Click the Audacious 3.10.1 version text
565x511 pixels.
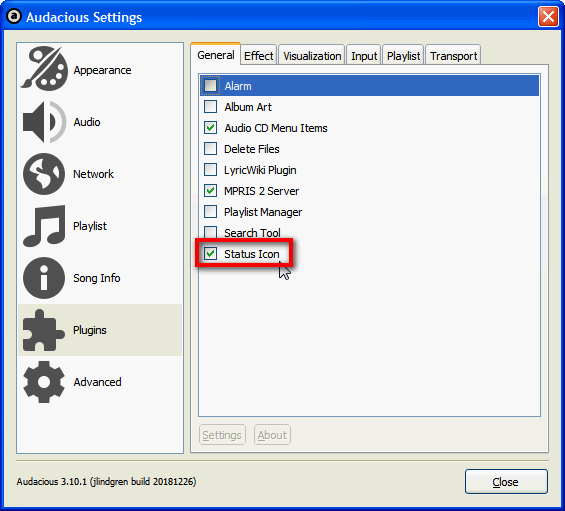[x=106, y=482]
